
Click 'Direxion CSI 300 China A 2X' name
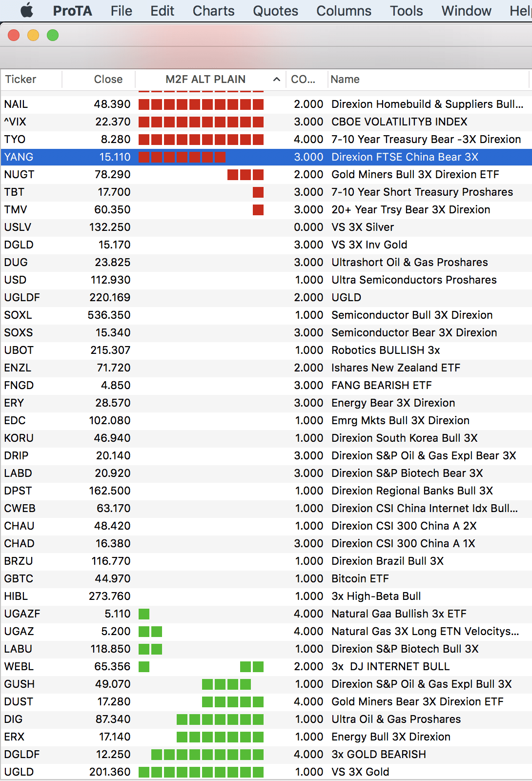click(x=404, y=526)
